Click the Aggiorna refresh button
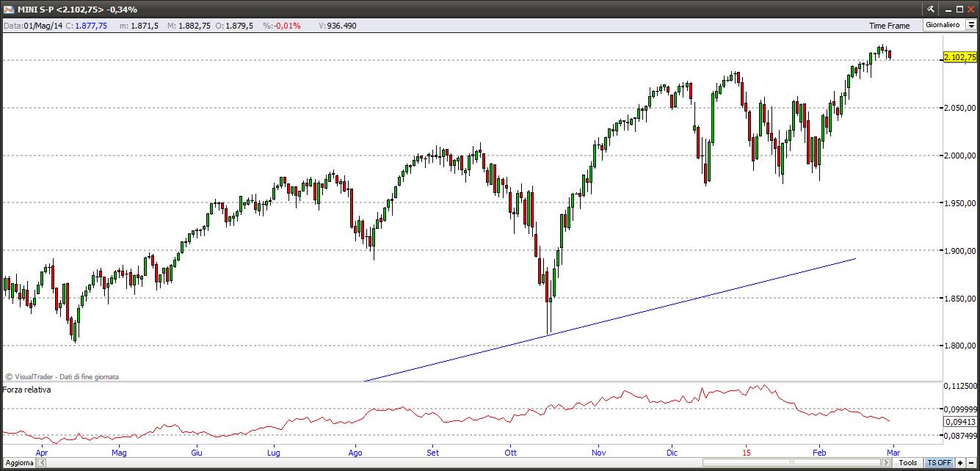The image size is (980, 471). [19, 463]
